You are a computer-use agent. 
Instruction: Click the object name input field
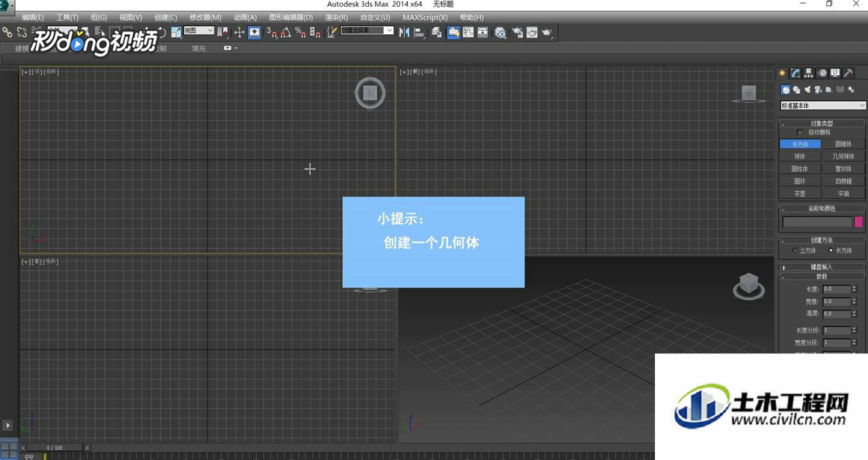coord(817,222)
